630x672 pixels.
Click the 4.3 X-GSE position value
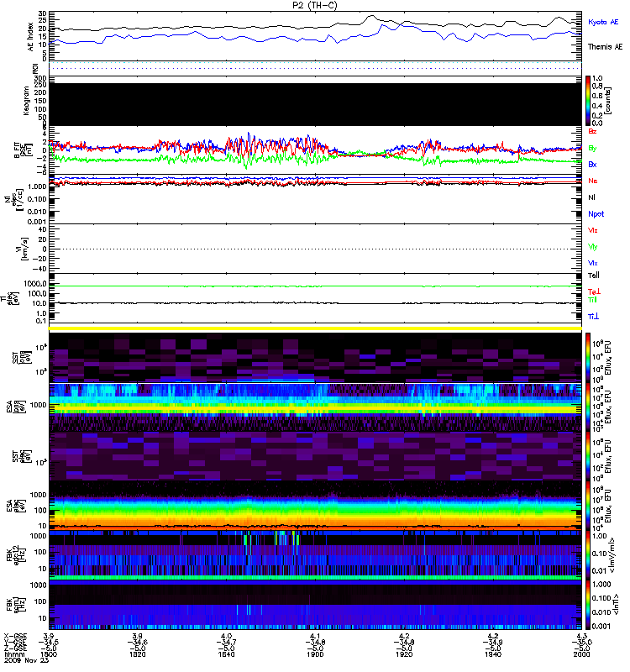click(581, 637)
